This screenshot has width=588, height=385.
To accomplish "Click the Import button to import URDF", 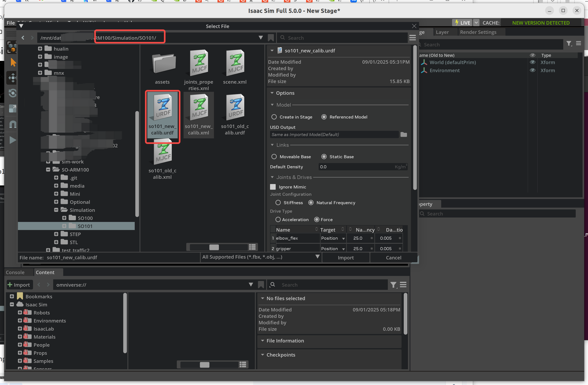I will tap(346, 257).
